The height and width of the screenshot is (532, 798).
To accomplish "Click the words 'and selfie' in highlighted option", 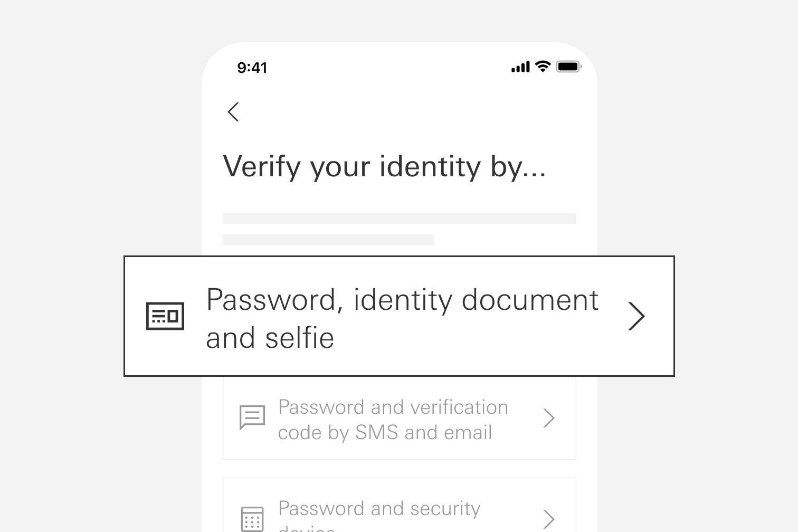I will [270, 338].
